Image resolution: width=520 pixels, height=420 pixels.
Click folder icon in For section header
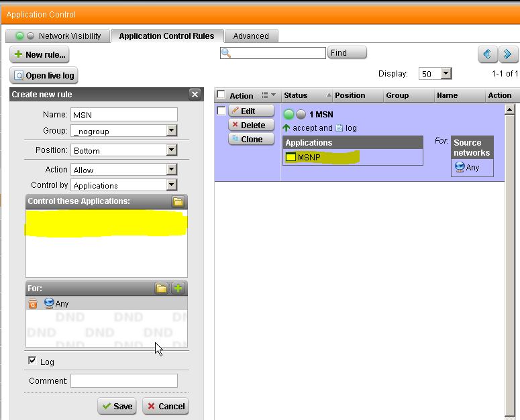pyautogui.click(x=161, y=288)
